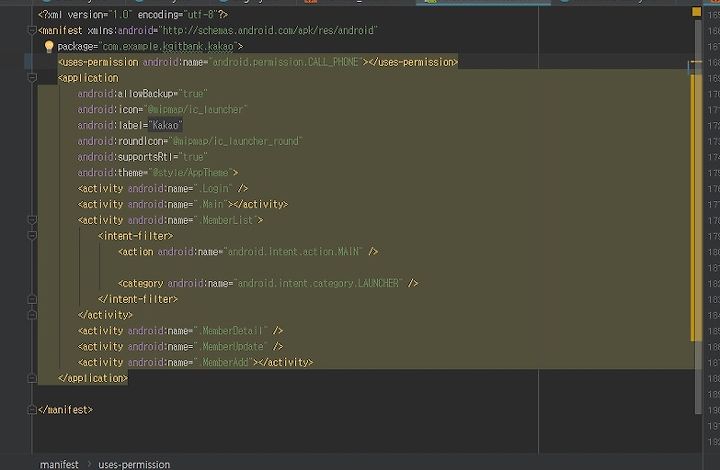The height and width of the screenshot is (470, 720).
Task: Click the android.intent.action.MAIN action line
Action: tap(248, 252)
